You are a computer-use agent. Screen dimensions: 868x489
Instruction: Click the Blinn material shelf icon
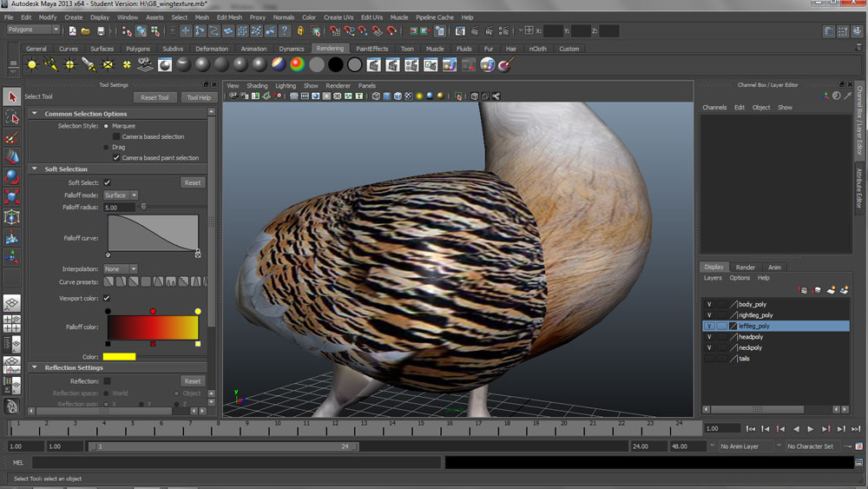202,65
